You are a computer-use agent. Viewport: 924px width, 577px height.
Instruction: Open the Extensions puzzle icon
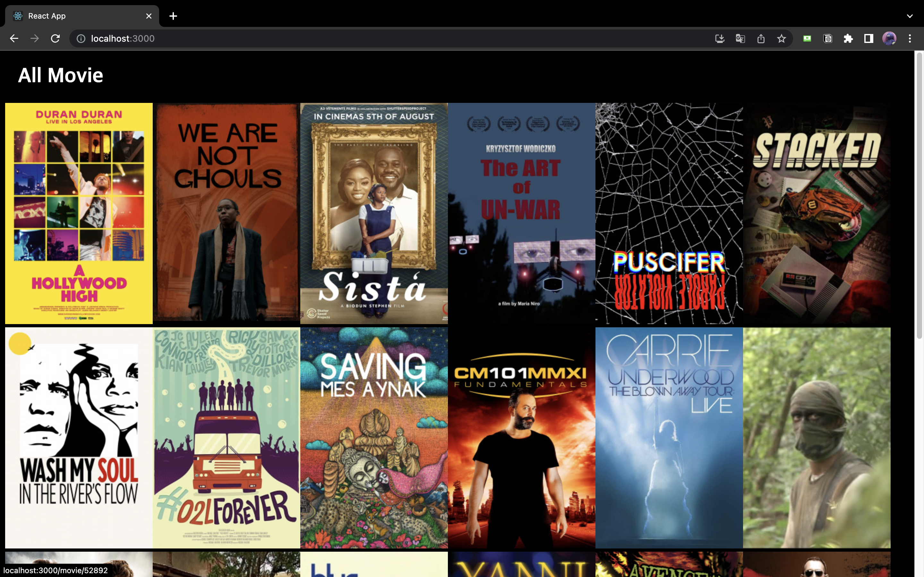tap(848, 38)
